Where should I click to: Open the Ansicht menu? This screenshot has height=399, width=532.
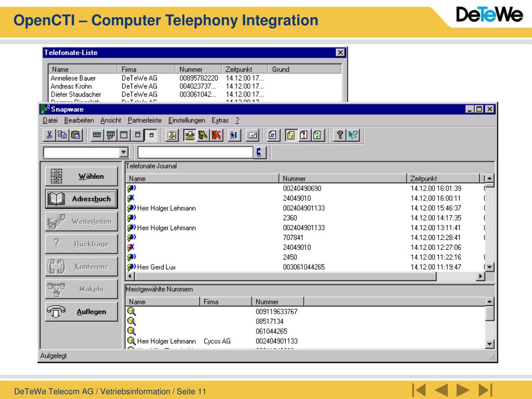tap(111, 121)
